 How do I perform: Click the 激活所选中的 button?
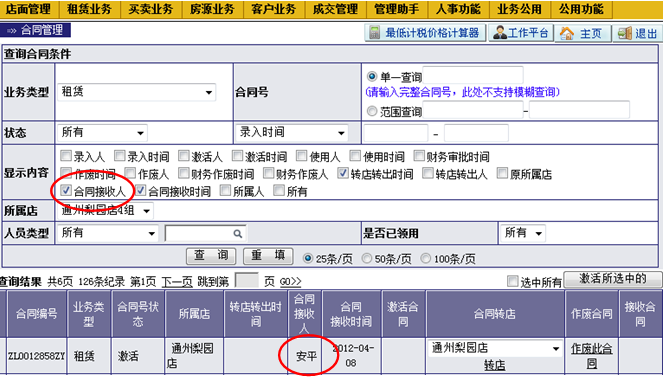point(613,279)
